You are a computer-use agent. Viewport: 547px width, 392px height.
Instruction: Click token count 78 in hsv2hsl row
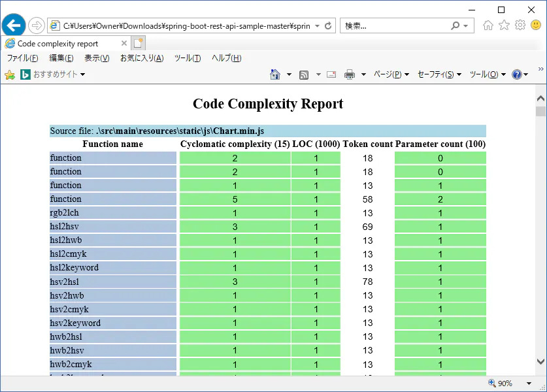click(368, 282)
